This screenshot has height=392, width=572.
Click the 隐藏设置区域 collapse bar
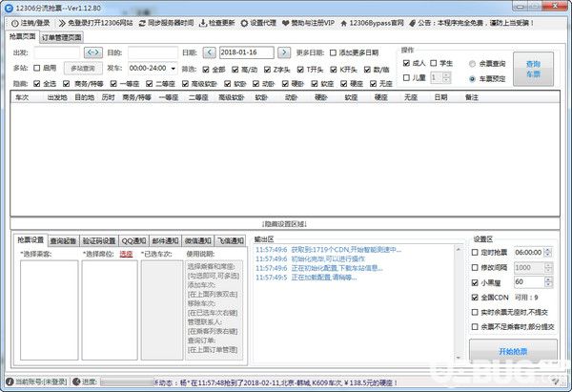[285, 224]
